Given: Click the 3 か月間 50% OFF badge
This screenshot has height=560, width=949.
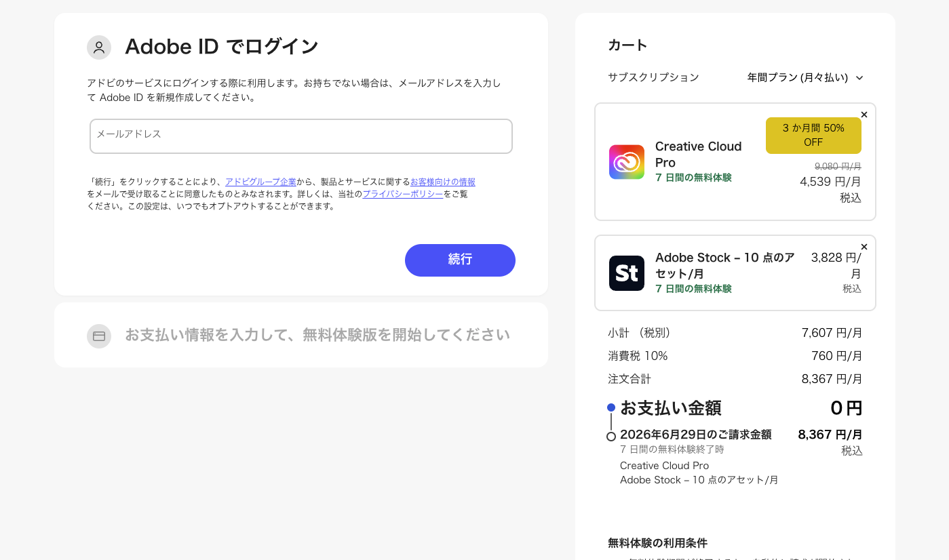Looking at the screenshot, I should point(813,135).
